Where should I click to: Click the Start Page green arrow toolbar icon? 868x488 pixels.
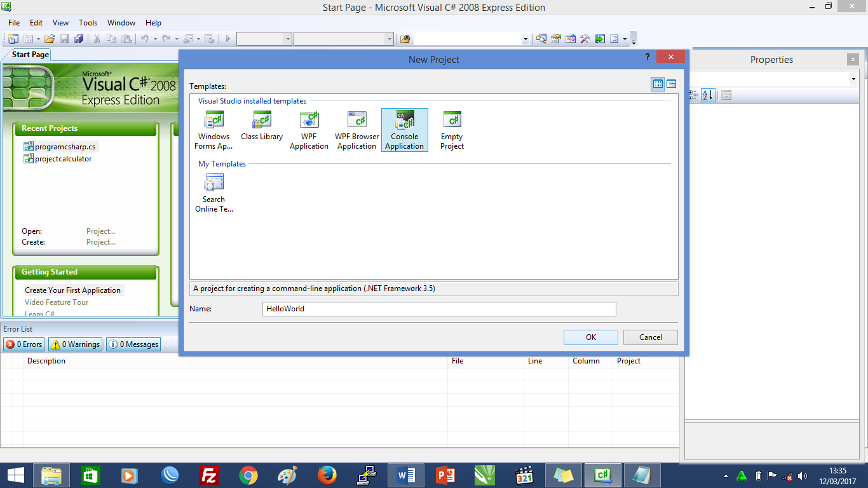(x=600, y=39)
